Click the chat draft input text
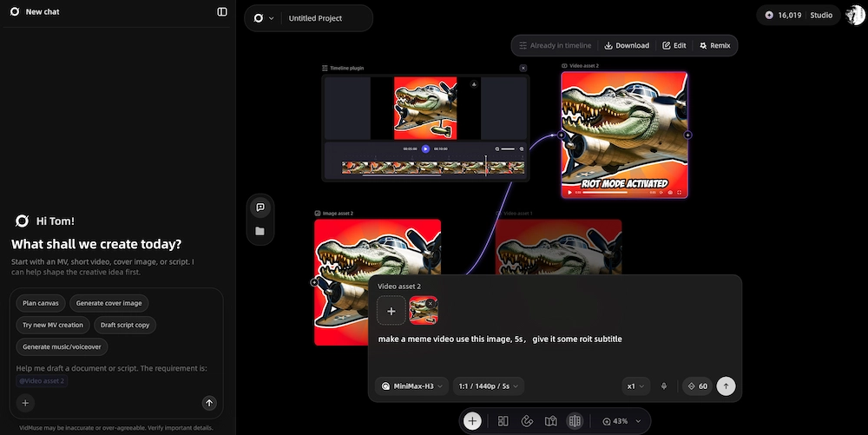This screenshot has height=435, width=868. coord(112,369)
